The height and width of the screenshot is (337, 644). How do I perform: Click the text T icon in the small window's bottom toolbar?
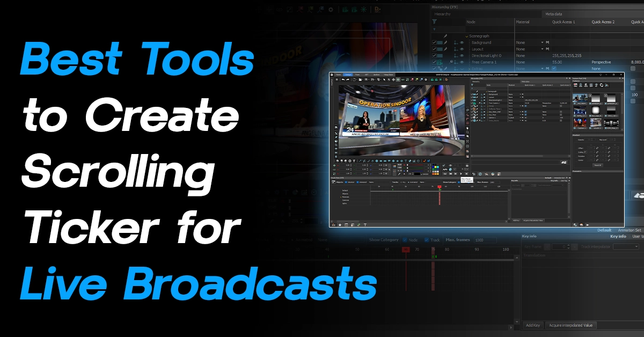tap(365, 224)
